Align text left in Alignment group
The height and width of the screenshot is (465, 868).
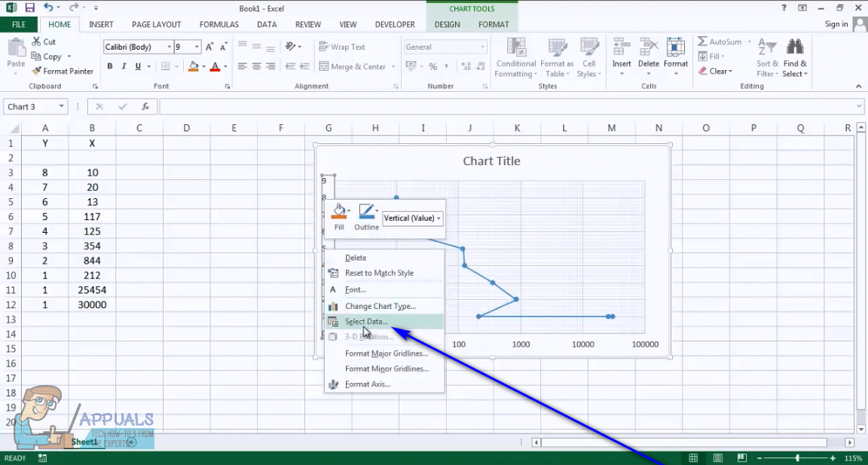coord(242,66)
